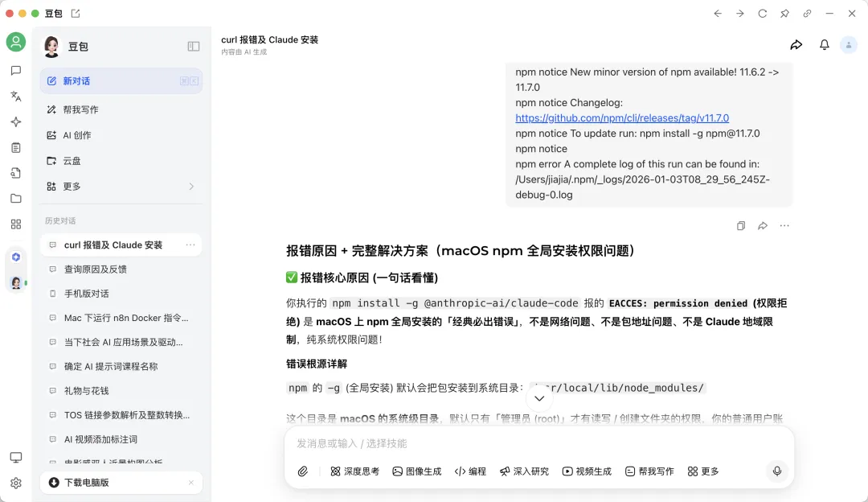
Task: Start a 新对话 new conversation
Action: point(121,81)
